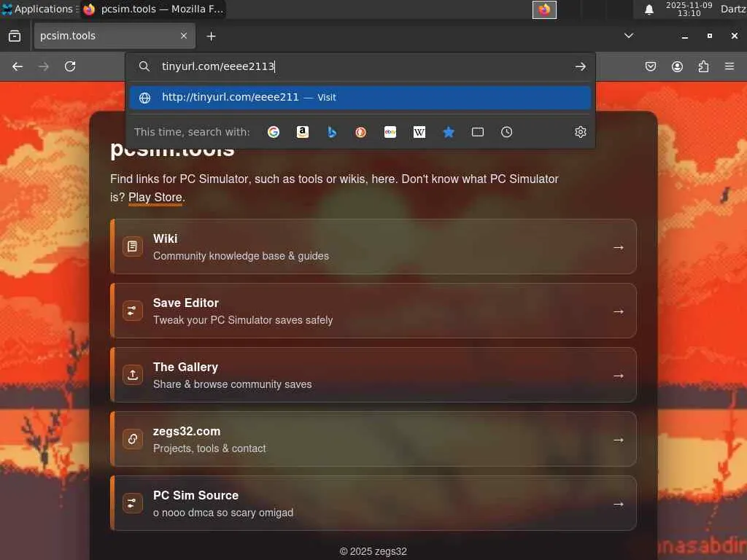
Task: Search bookmarks star icon
Action: tap(449, 132)
